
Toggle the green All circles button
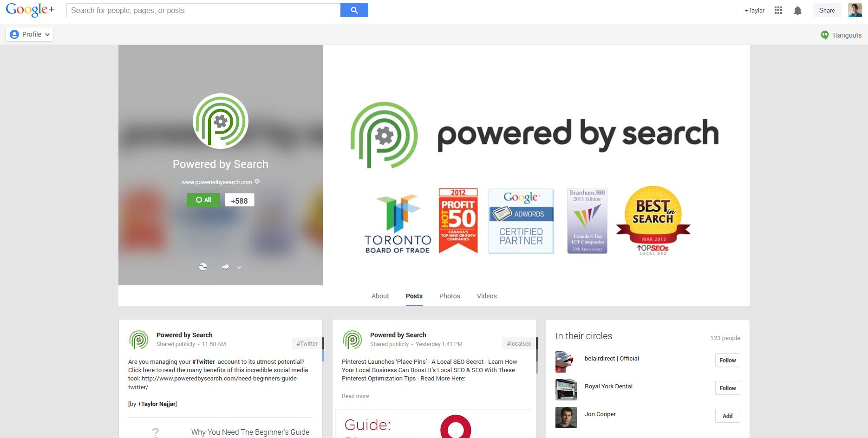click(203, 200)
